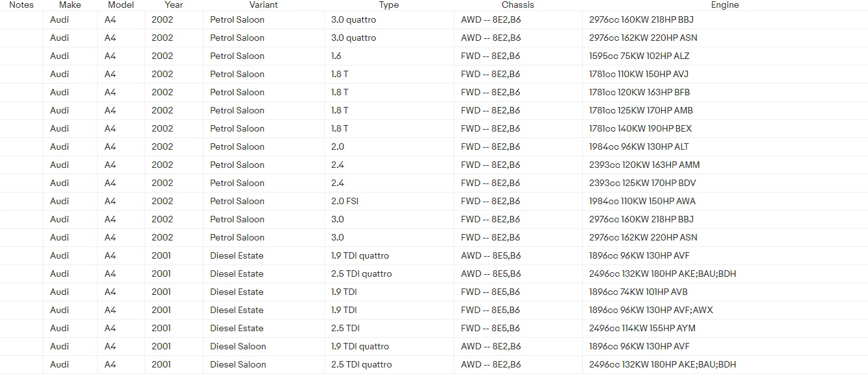Select engine cell ending in BEX
This screenshot has height=374, width=868.
640,128
